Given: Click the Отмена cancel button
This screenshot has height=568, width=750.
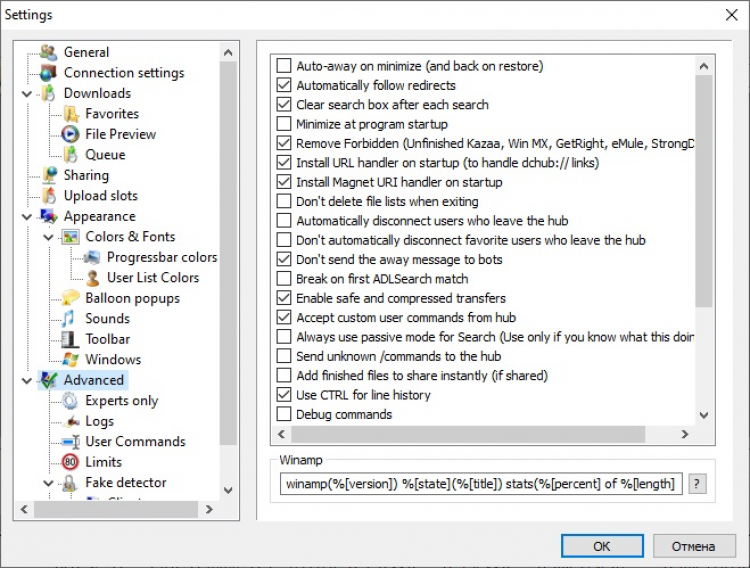Looking at the screenshot, I should 694,546.
